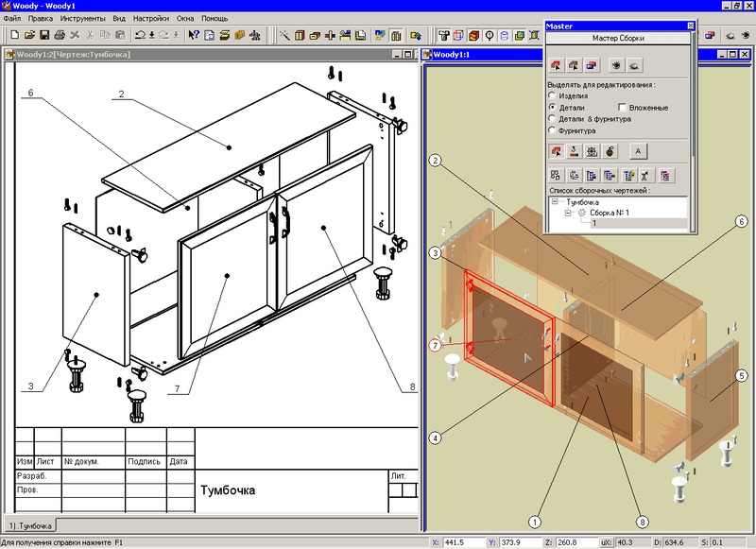Click the context help arrow icon

pos(194,36)
